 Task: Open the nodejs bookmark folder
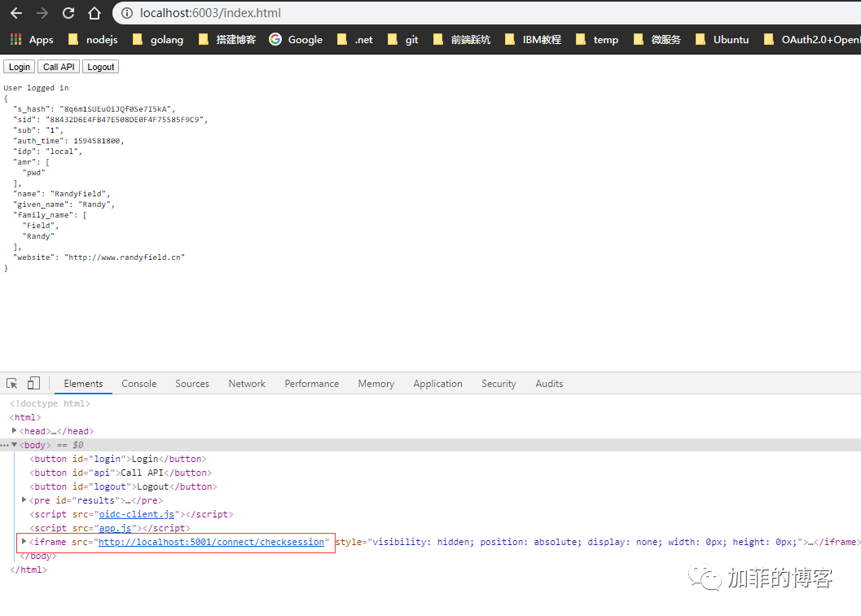93,40
